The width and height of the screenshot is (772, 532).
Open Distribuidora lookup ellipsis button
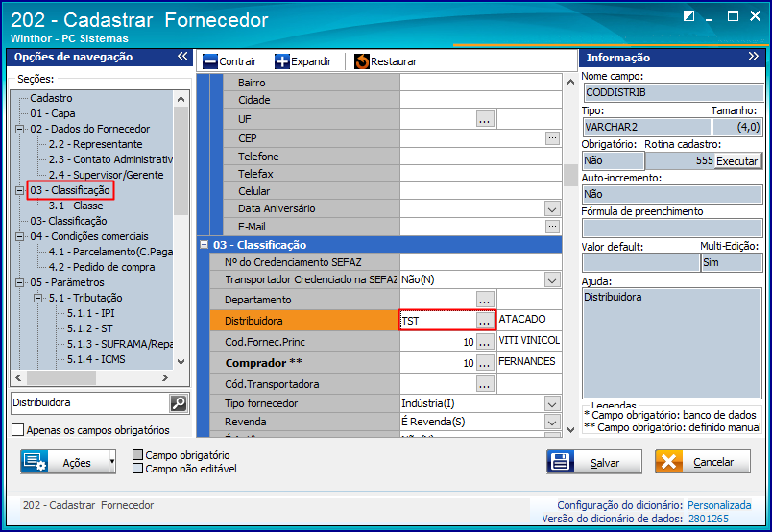485,321
